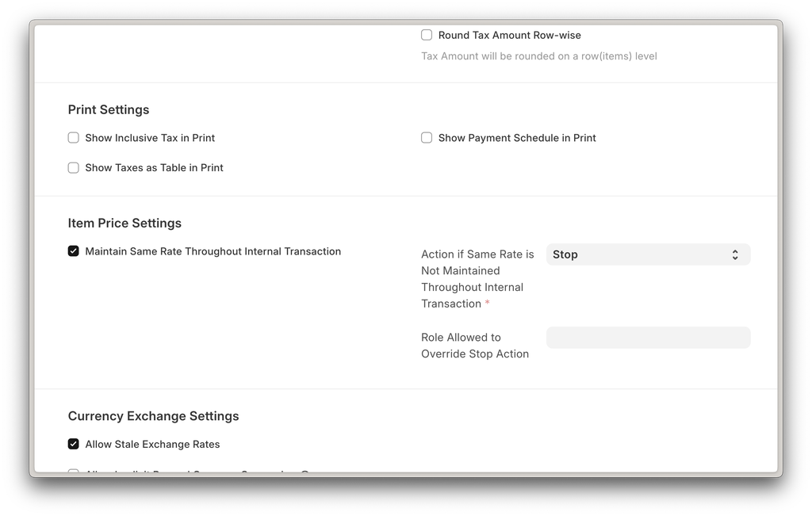Screen dimensions: 812x516
Task: Click the up-down chevron icon in the Stop select
Action: pos(735,254)
